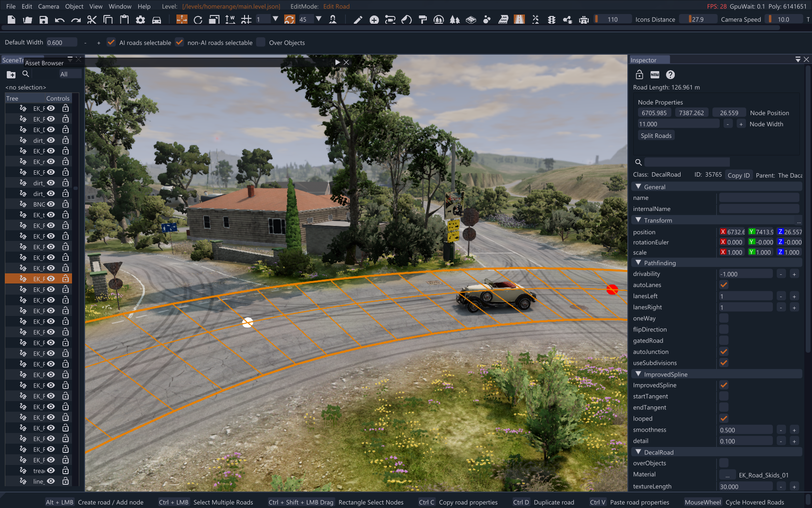The width and height of the screenshot is (812, 508).
Task: Uncheck the autoJunction checkbox
Action: [x=724, y=352]
